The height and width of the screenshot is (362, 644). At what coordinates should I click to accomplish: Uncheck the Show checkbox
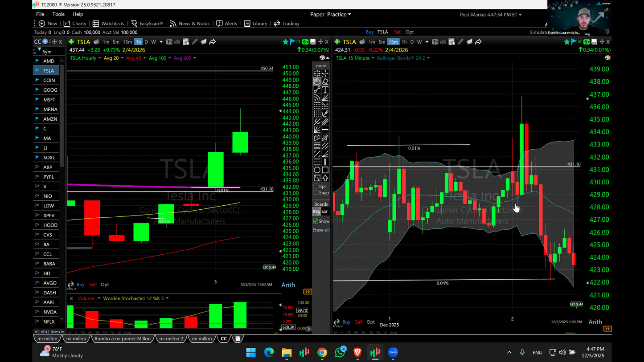click(x=316, y=221)
